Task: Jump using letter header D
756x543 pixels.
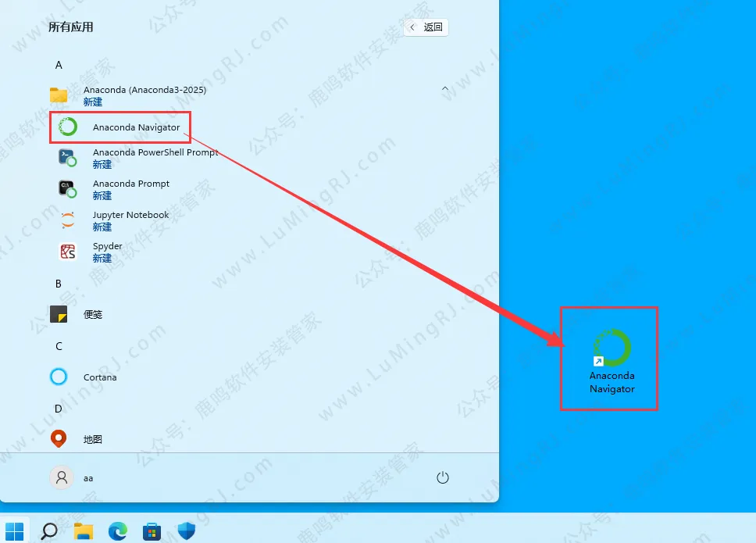Action: click(59, 409)
